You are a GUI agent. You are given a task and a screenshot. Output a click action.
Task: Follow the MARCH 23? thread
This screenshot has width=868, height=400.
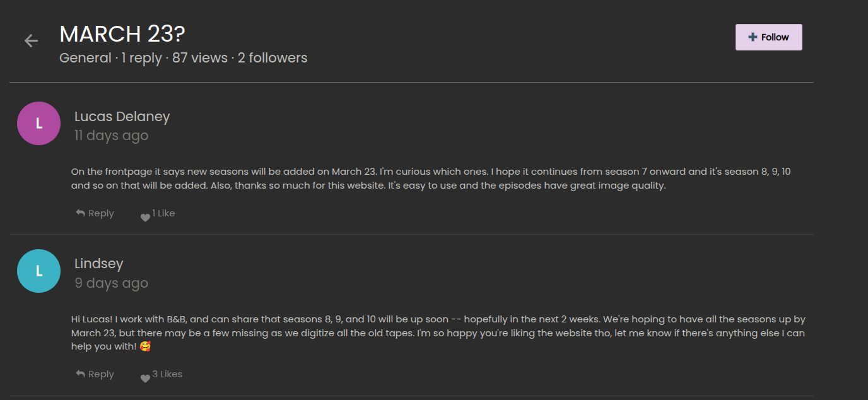coord(768,37)
